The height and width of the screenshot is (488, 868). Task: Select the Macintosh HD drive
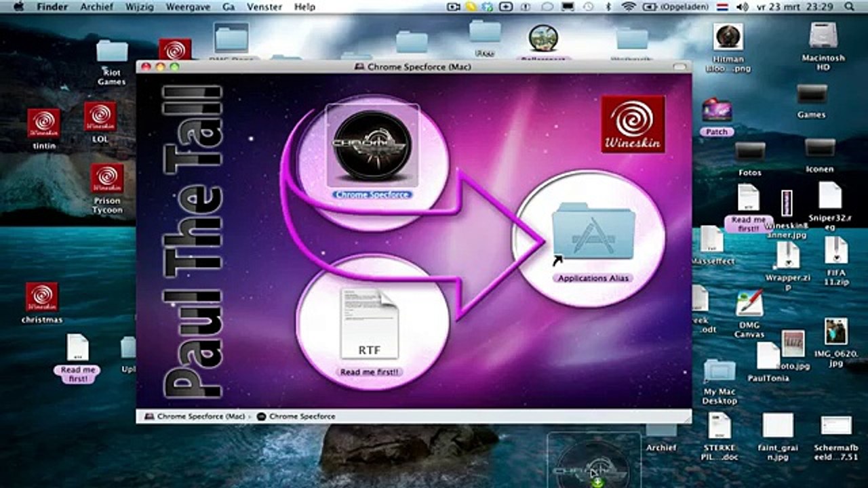click(823, 37)
